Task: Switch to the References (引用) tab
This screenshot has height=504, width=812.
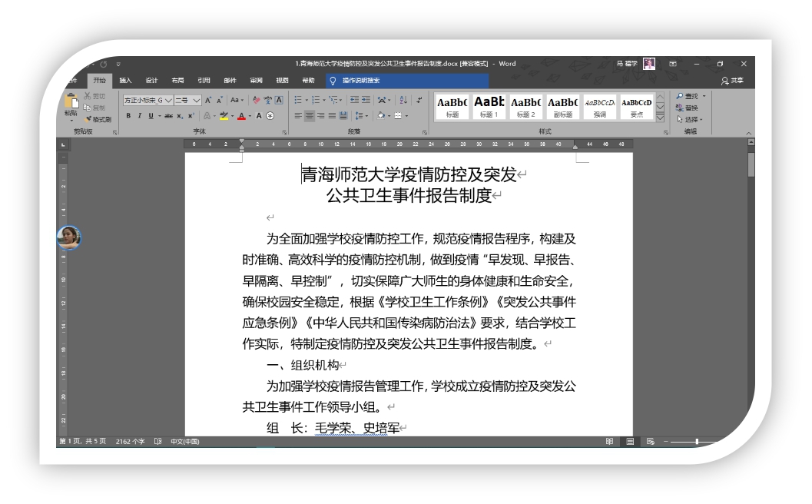Action: [x=204, y=81]
